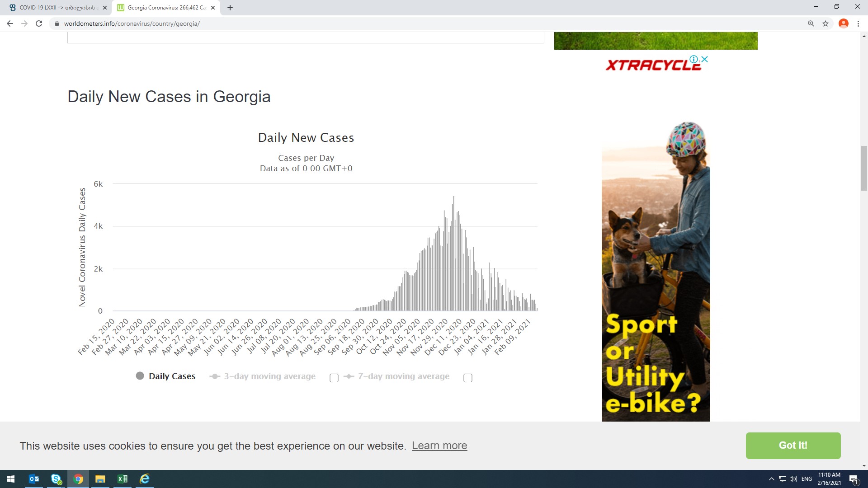This screenshot has width=868, height=488.
Task: Click the ad info icon on Xtracycle ad
Action: (693, 59)
